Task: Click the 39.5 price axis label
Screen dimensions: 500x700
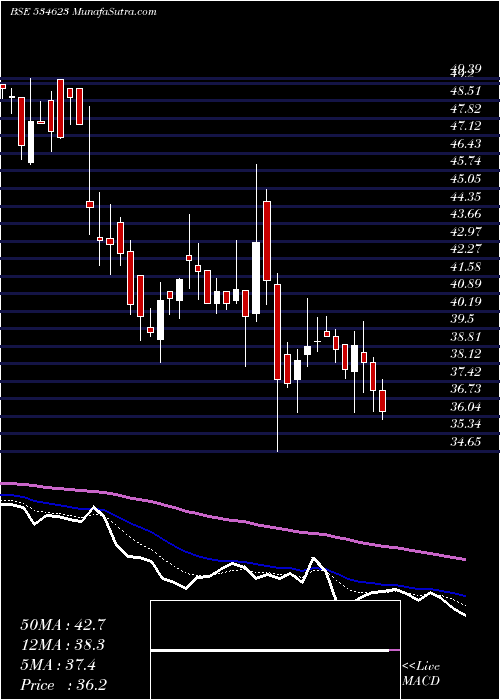Action: pos(462,319)
